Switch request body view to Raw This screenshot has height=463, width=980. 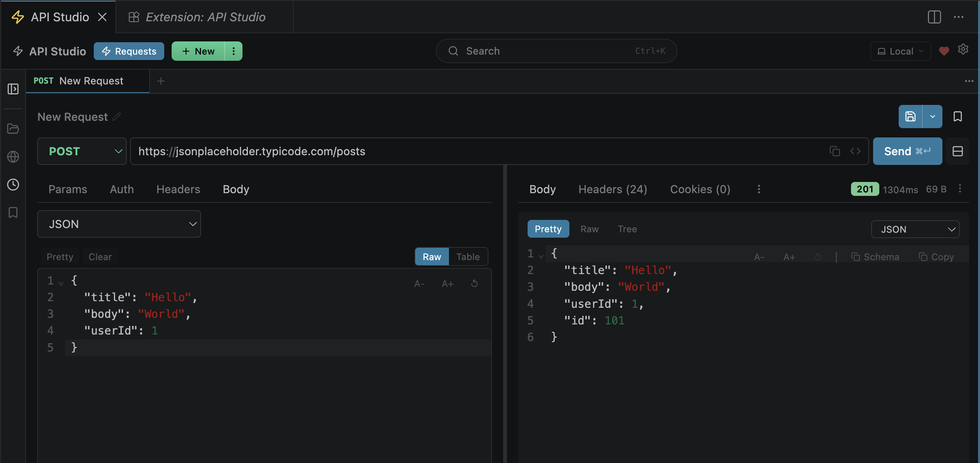[432, 257]
